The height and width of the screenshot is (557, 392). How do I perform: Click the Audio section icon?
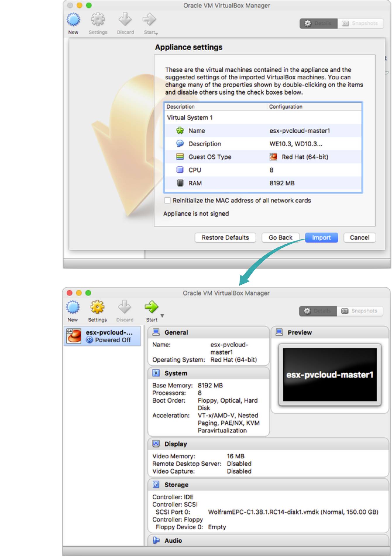tap(156, 540)
